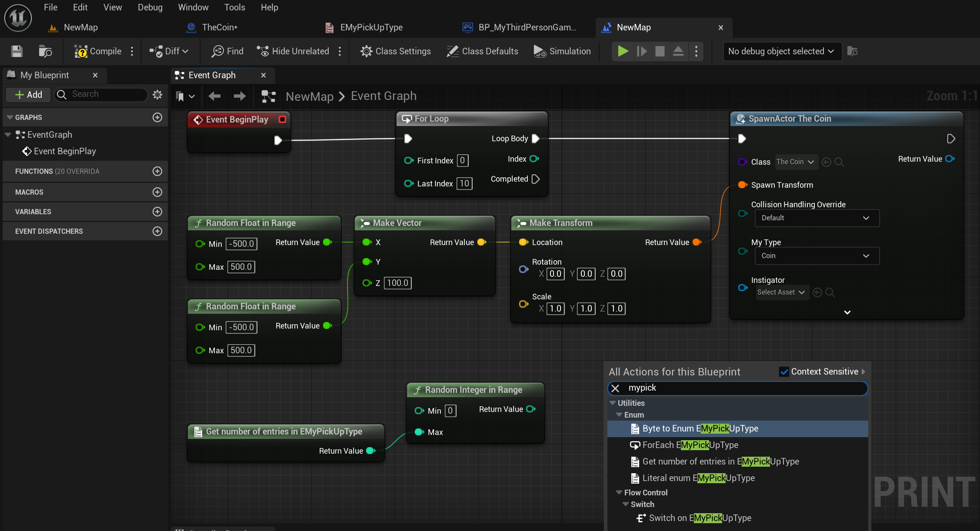
Task: Collapse the GRAPHS section
Action: pyautogui.click(x=10, y=117)
